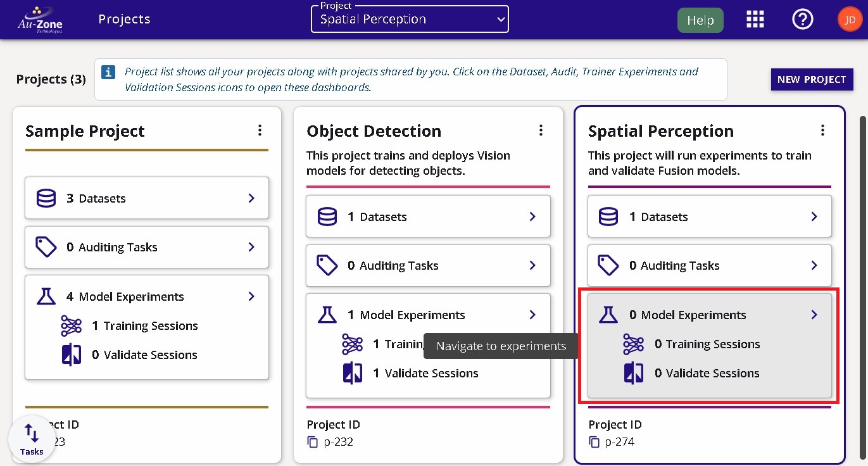
Task: Open the apps grid icon
Action: (755, 20)
